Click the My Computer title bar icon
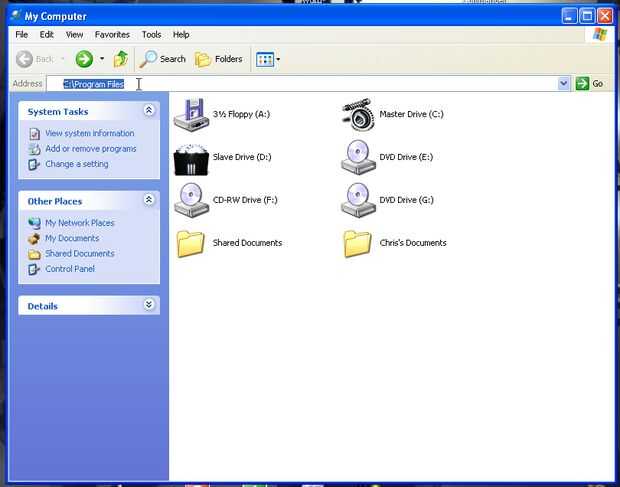620x487 pixels. pyautogui.click(x=15, y=16)
